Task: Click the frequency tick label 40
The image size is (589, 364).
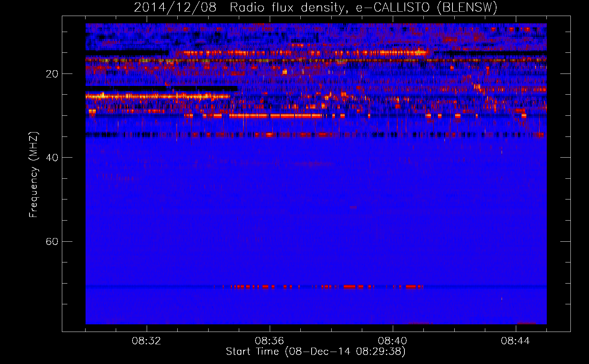Action: point(52,158)
